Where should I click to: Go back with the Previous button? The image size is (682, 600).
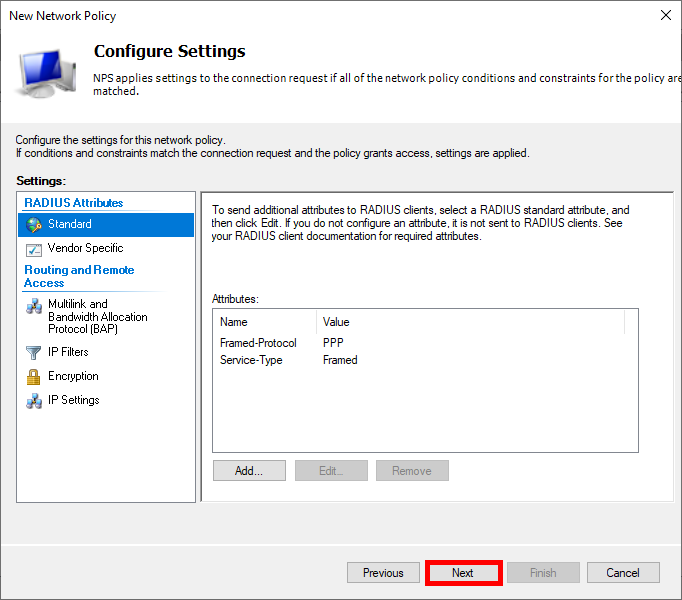point(383,573)
